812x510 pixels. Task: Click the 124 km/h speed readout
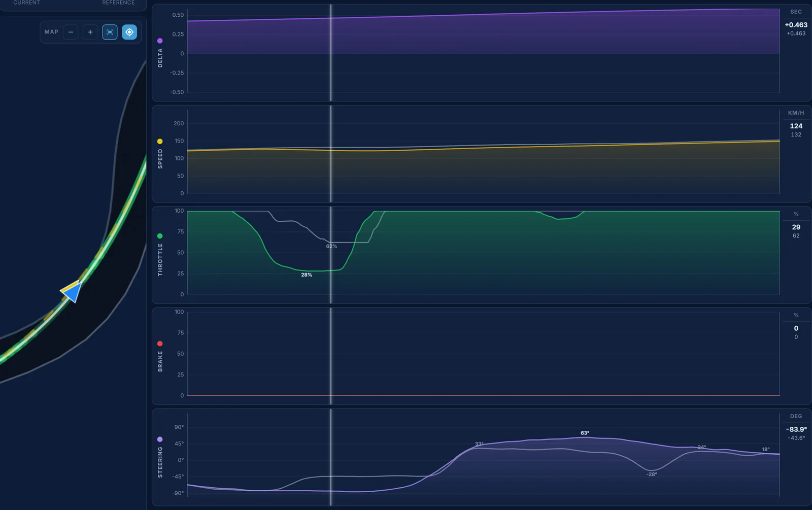[x=796, y=126]
